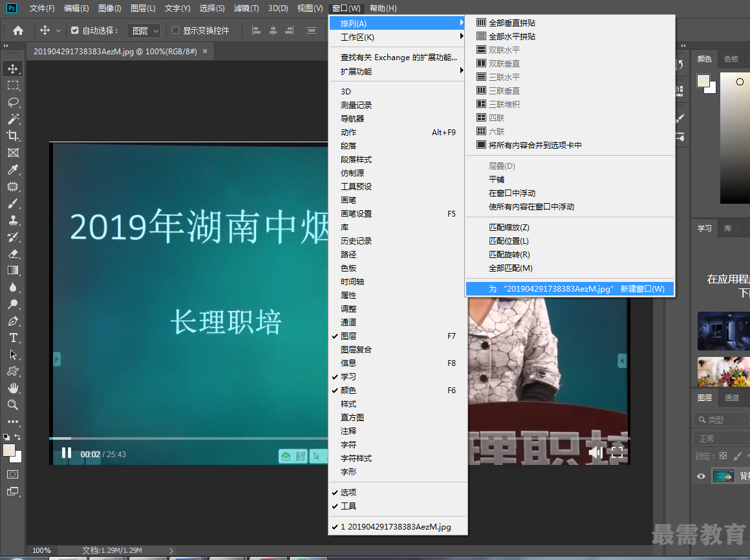Click the Home icon in options bar

pyautogui.click(x=18, y=30)
